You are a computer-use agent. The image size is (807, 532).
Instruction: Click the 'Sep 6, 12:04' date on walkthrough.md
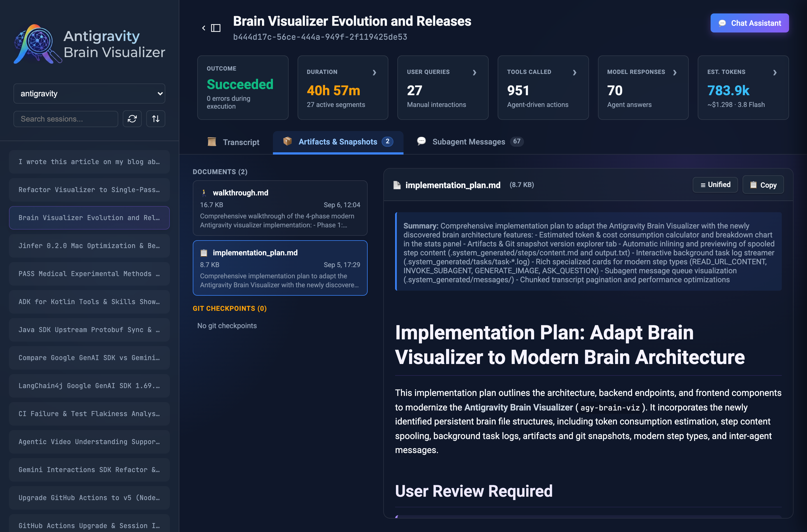pos(342,205)
